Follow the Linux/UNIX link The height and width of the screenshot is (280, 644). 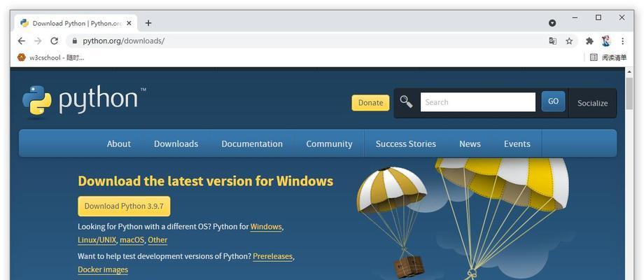click(x=97, y=240)
